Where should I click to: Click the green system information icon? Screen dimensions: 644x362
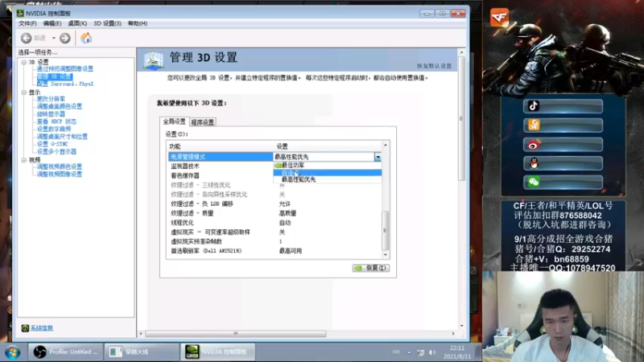pos(25,328)
